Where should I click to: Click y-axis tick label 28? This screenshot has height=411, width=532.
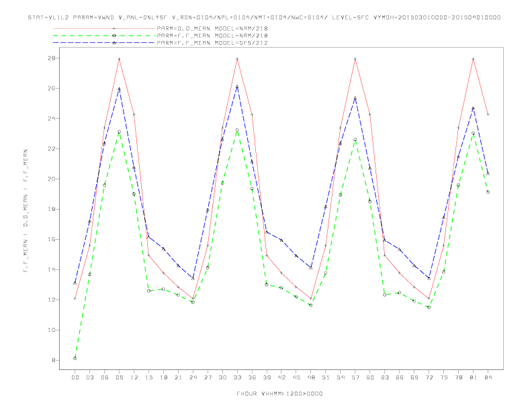[x=52, y=58]
